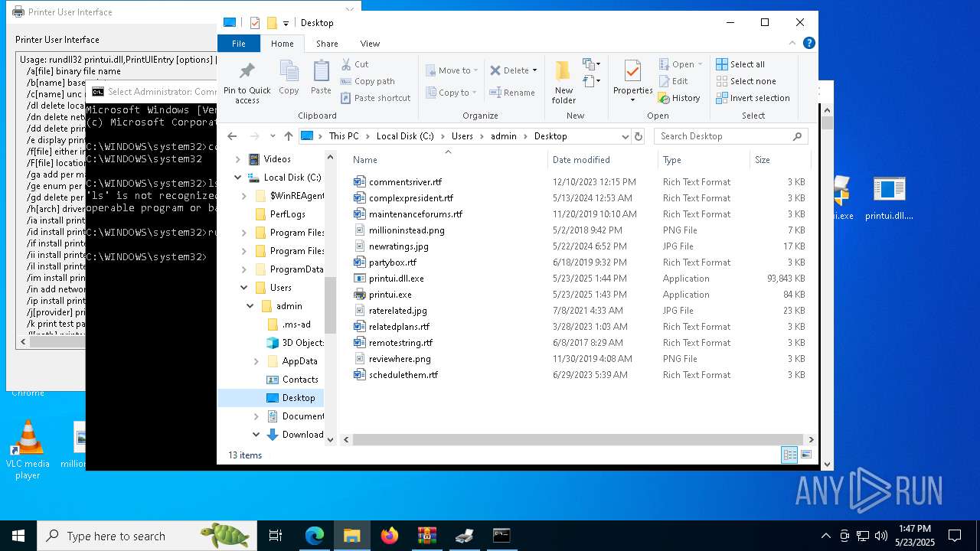Screen dimensions: 980x551
Task: Open recent locations dropdown arrow
Action: (x=272, y=136)
